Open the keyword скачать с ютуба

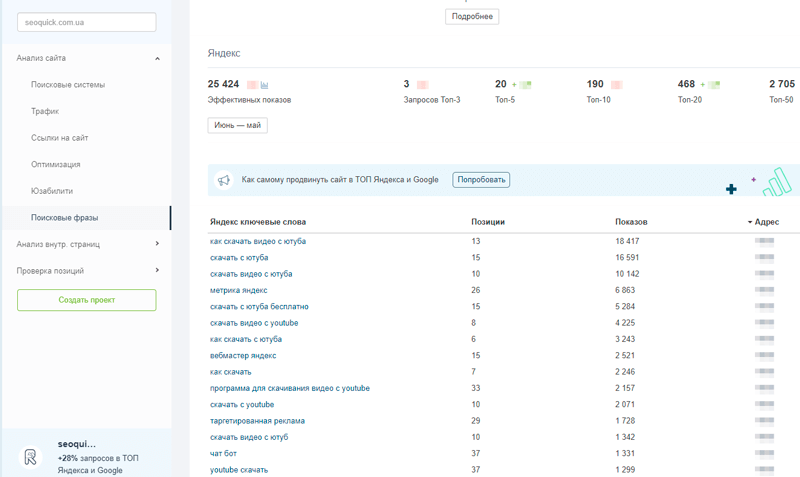(239, 258)
